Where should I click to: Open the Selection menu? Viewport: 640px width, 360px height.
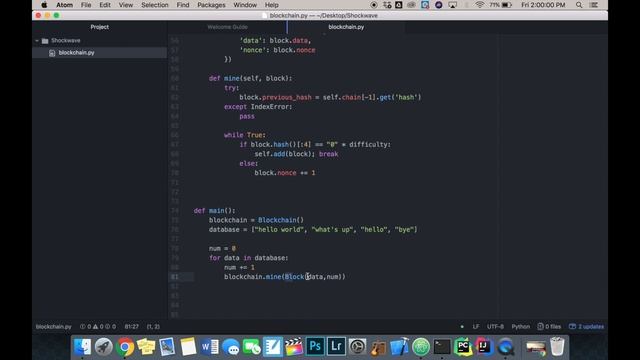155,5
